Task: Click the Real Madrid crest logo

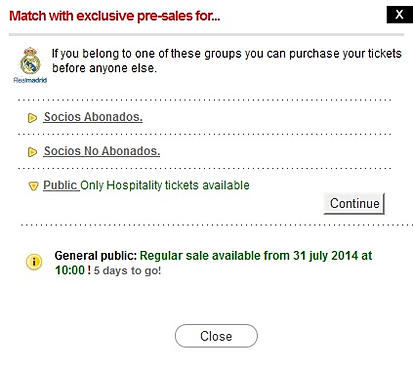Action: tap(30, 61)
